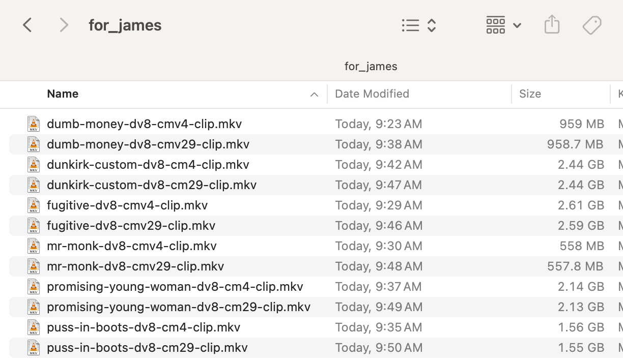Image resolution: width=623 pixels, height=364 pixels.
Task: Go forward with the right chevron button
Action: coord(64,25)
